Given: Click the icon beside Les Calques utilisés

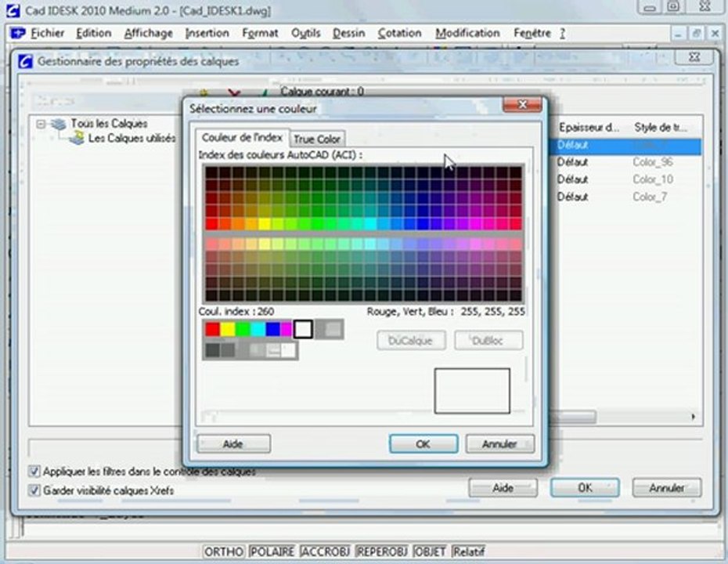Looking at the screenshot, I should [x=77, y=138].
